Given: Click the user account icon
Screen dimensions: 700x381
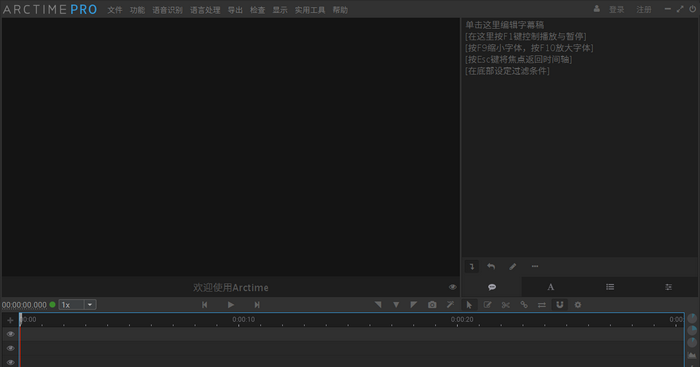Looking at the screenshot, I should pos(596,9).
